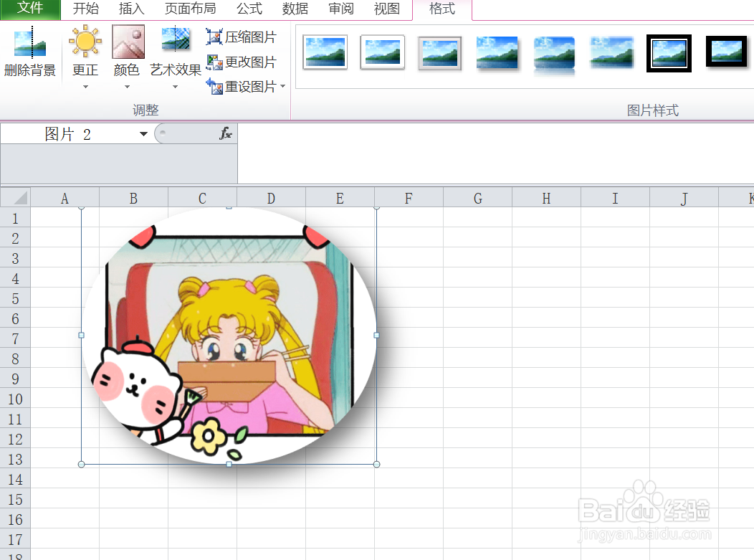
Task: Select row 1 header
Action: coord(15,218)
